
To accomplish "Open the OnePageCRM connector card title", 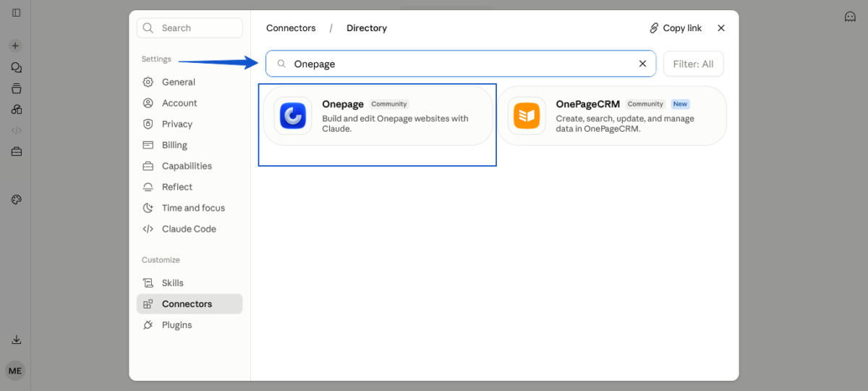I will coord(588,104).
